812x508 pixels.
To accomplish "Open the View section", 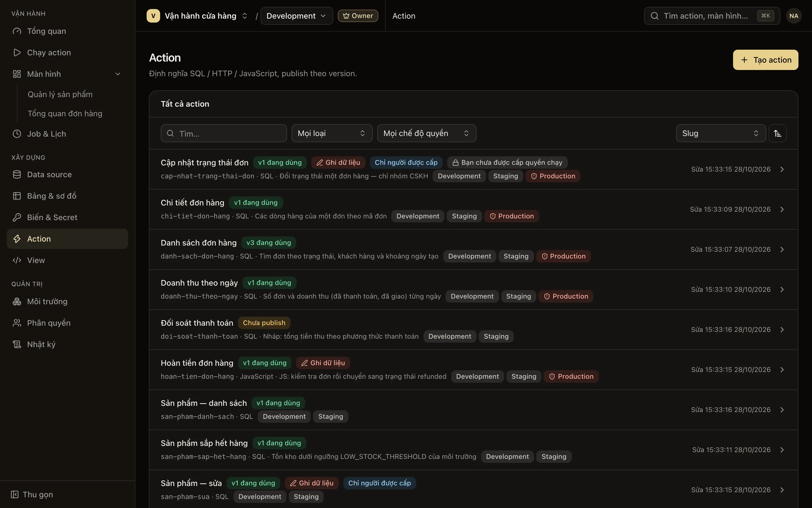I will (67, 260).
